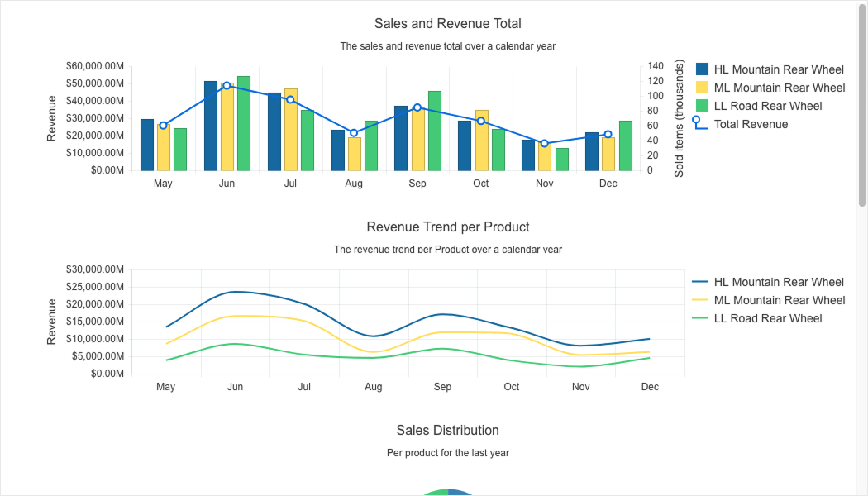Viewport: 868px width, 496px height.
Task: Click the green LL Road bar for Jun
Action: [x=244, y=124]
